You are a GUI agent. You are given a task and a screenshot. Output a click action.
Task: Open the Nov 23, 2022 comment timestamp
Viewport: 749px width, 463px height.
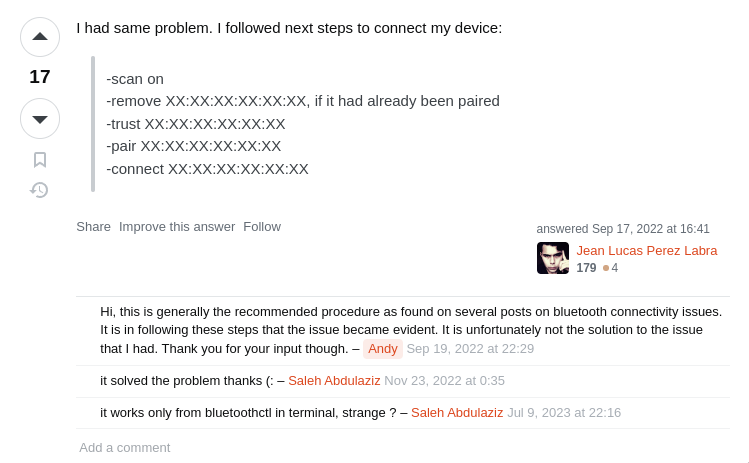[x=444, y=381]
